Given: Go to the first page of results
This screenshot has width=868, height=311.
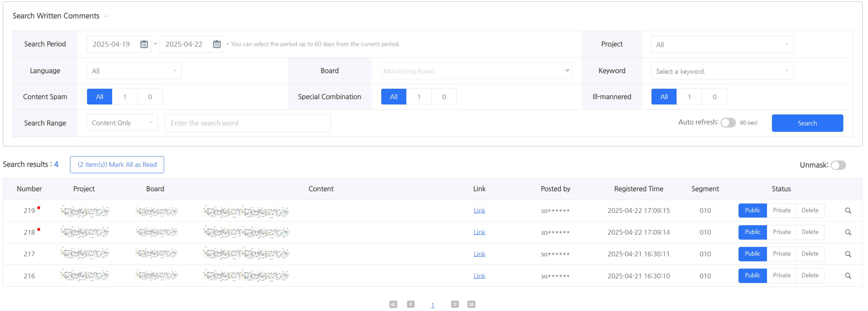Looking at the screenshot, I should [393, 304].
